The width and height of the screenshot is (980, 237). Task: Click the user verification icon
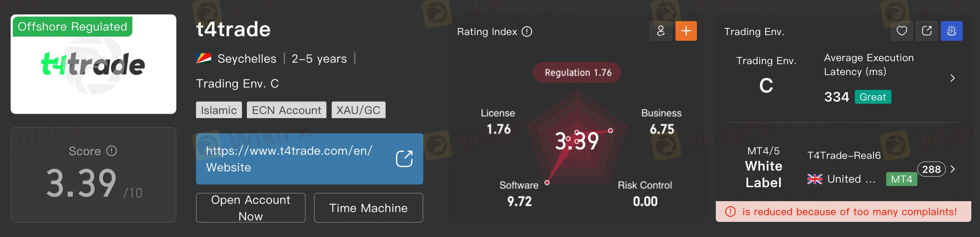coord(661,31)
